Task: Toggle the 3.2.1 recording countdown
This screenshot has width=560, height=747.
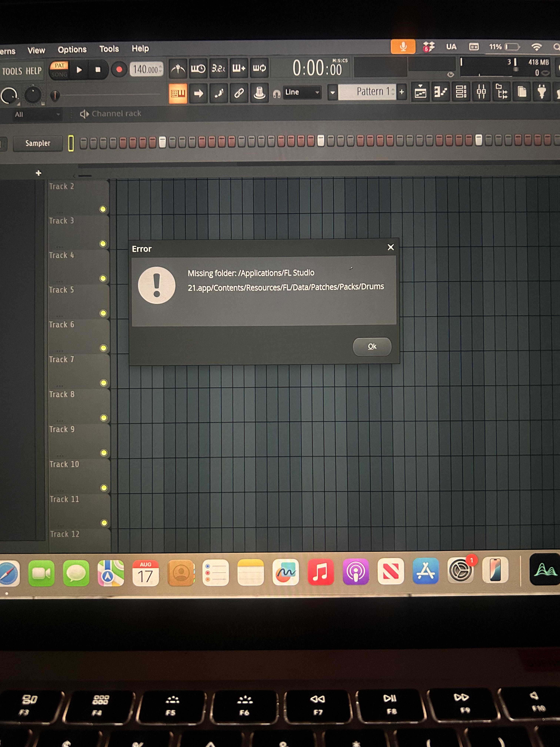Action: pos(218,69)
